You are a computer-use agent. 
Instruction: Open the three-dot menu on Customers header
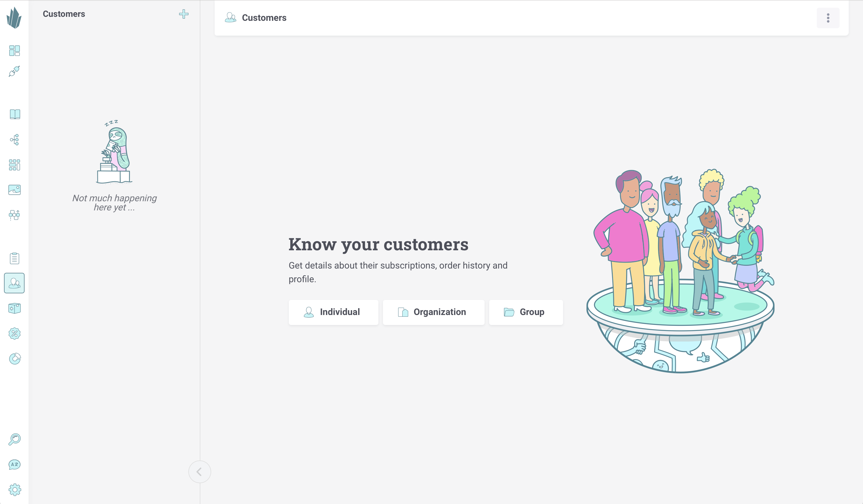pos(828,18)
